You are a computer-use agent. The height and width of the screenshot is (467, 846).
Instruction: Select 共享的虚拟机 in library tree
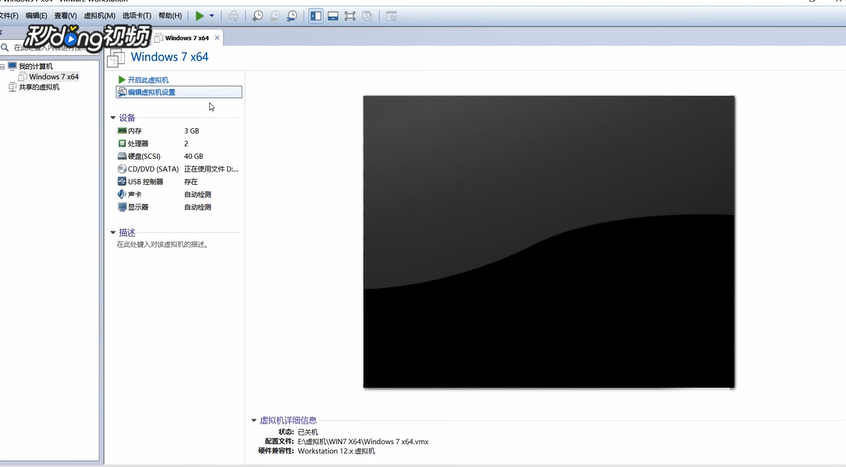[39, 87]
